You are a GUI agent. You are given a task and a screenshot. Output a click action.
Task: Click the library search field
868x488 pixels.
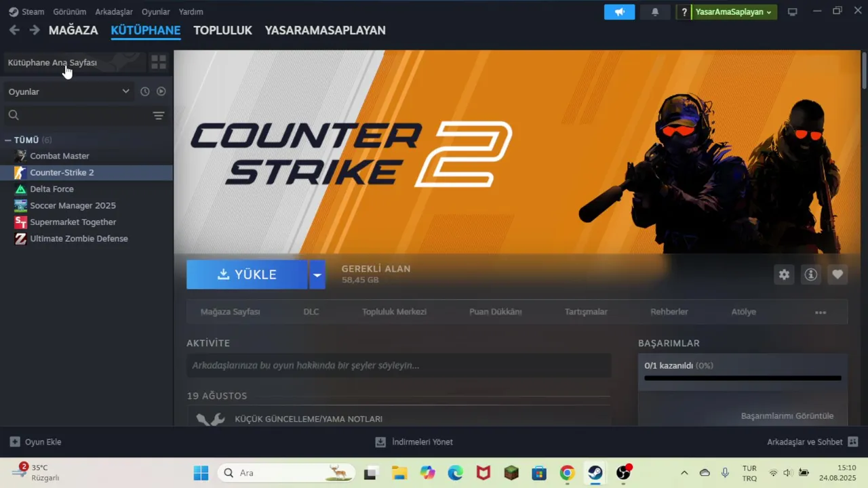click(78, 115)
